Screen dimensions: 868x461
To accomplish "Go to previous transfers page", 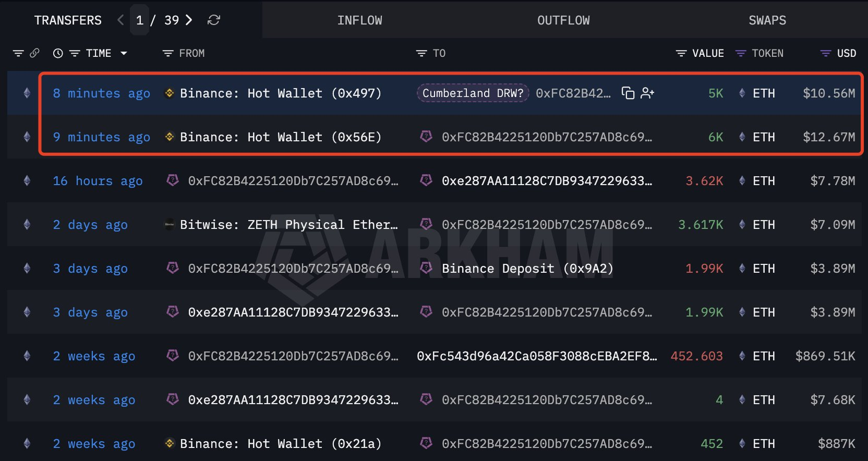I will (121, 20).
